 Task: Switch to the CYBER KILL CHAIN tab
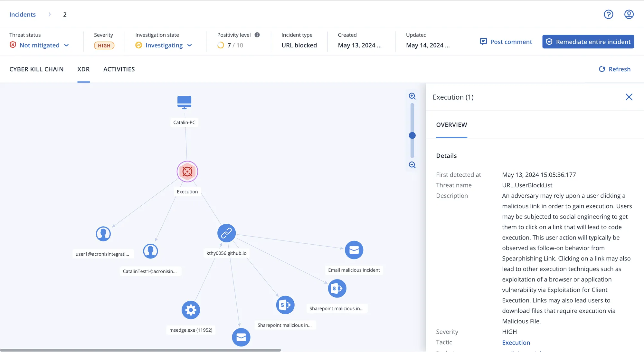[x=37, y=69]
